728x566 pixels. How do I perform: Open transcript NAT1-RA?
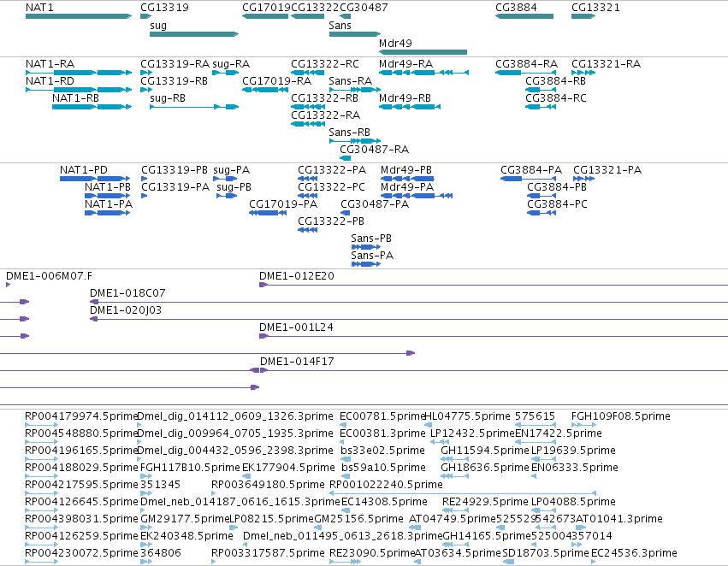coord(50,64)
